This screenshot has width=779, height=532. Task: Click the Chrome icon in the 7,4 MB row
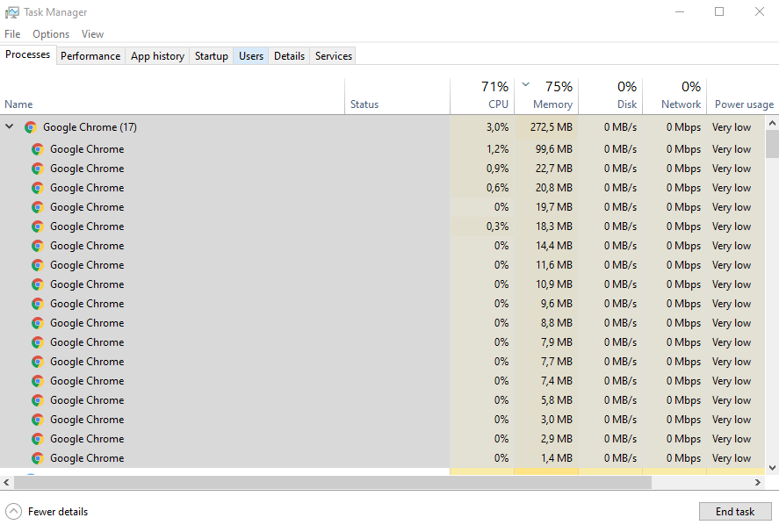point(38,381)
